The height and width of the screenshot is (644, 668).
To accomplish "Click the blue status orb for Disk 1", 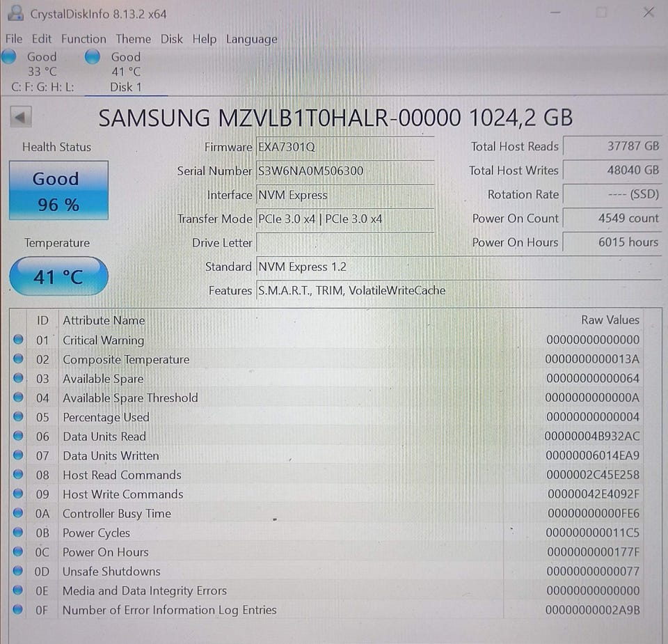I will tap(93, 56).
